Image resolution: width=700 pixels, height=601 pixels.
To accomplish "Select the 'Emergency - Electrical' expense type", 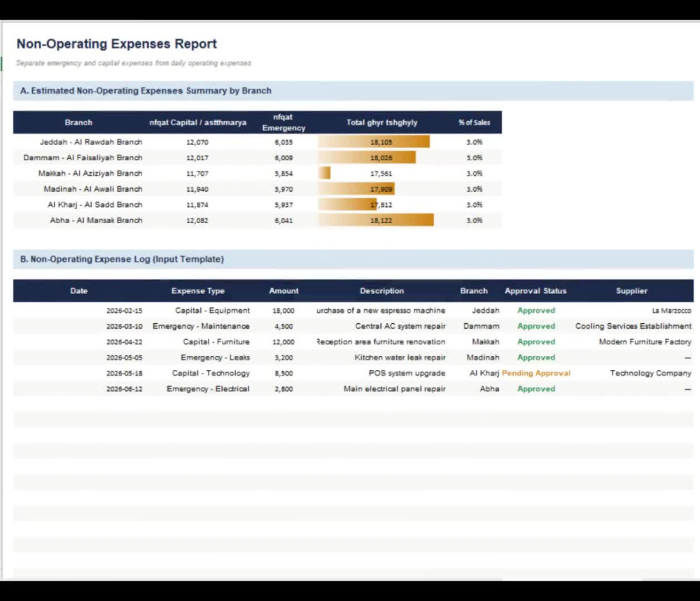I will pyautogui.click(x=208, y=388).
